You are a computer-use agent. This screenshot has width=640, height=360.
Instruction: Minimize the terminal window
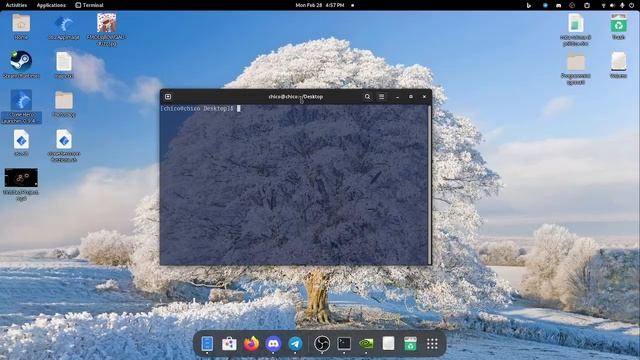pyautogui.click(x=397, y=97)
